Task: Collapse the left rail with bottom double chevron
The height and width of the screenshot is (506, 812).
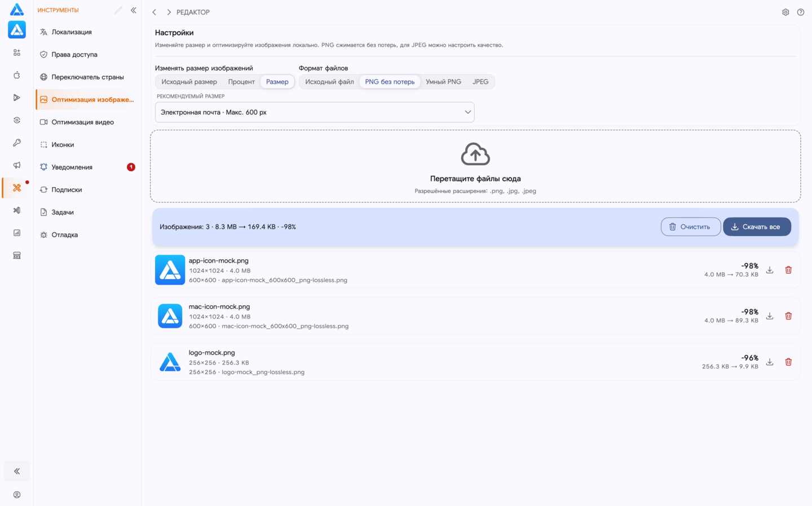Action: (x=17, y=471)
